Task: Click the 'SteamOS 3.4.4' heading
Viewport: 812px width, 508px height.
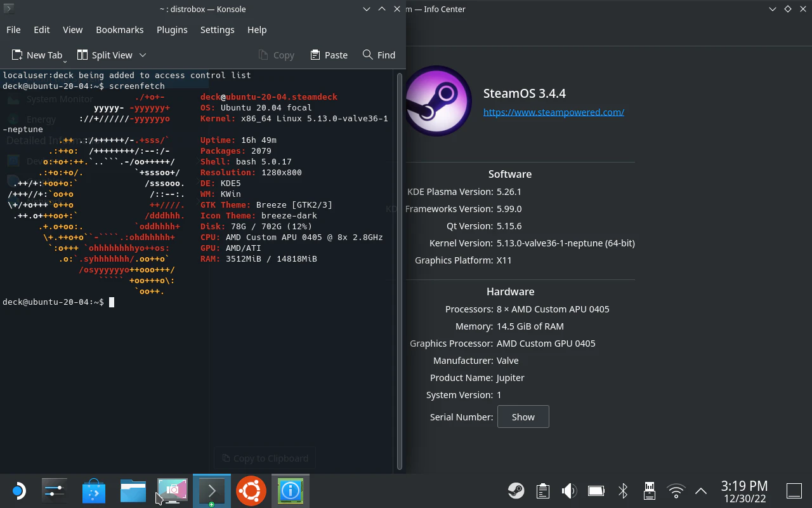Action: [525, 93]
